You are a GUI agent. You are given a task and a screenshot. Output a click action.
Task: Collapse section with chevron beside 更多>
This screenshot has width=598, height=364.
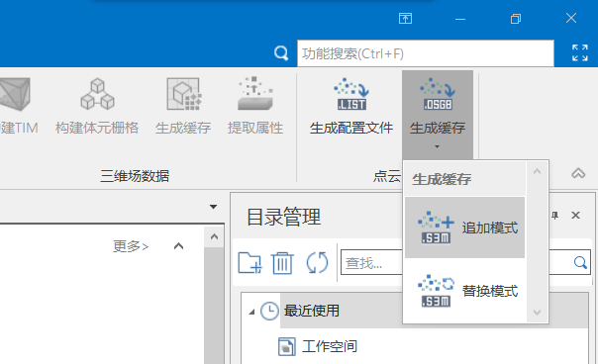pos(178,246)
